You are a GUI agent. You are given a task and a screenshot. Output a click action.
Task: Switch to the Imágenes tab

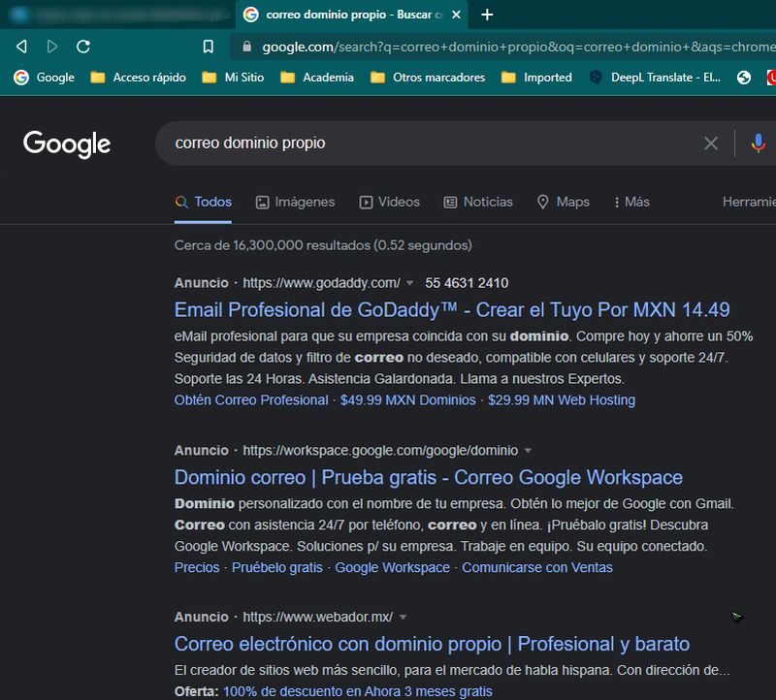click(295, 202)
